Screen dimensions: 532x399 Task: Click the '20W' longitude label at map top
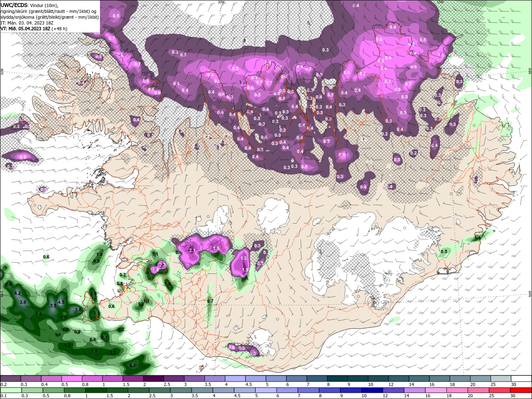(x=222, y=2)
